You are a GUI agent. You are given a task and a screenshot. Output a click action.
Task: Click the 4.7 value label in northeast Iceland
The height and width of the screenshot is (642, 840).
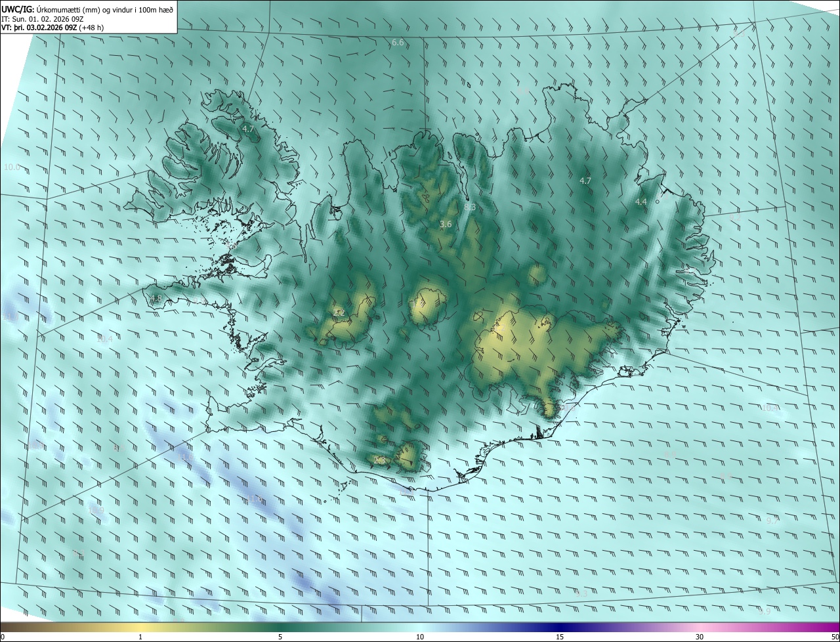click(x=585, y=181)
